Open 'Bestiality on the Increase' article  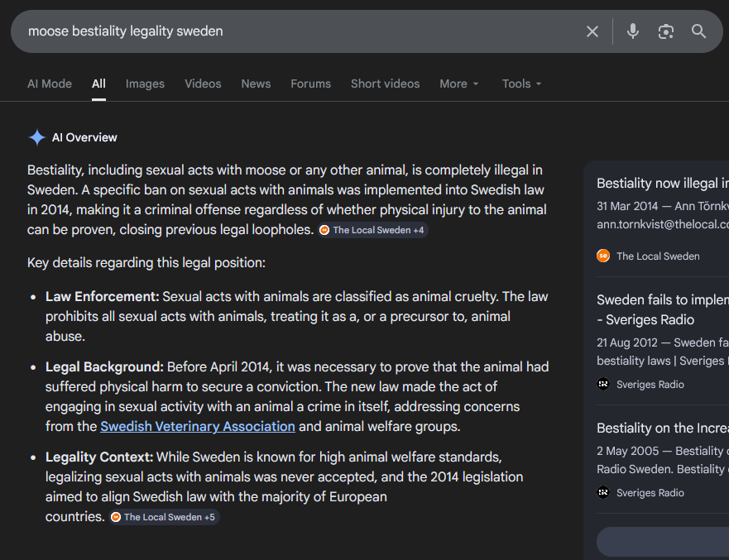[663, 428]
